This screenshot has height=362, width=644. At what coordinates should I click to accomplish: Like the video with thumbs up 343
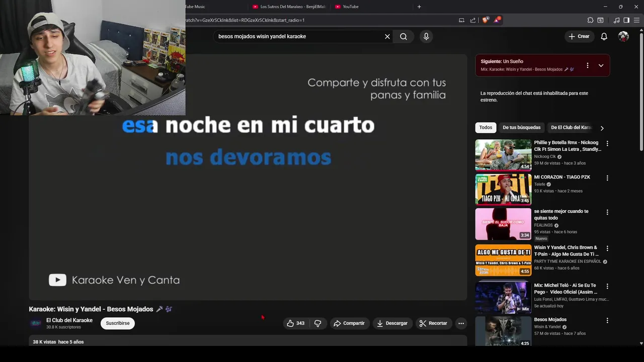296,323
